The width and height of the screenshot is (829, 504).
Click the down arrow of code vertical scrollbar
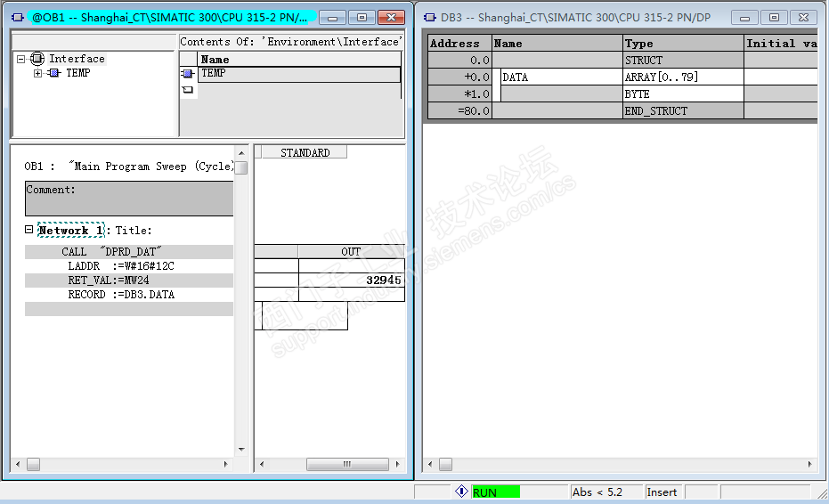241,450
